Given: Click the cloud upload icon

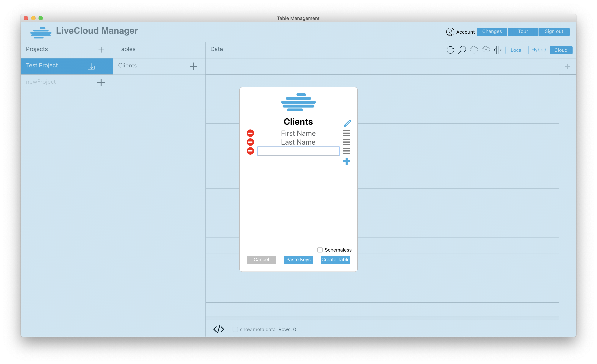Looking at the screenshot, I should point(486,50).
